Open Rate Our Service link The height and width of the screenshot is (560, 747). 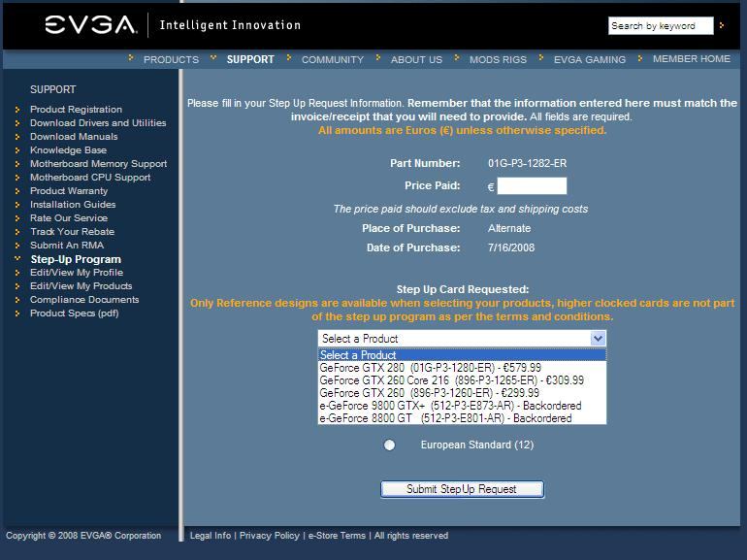click(69, 217)
